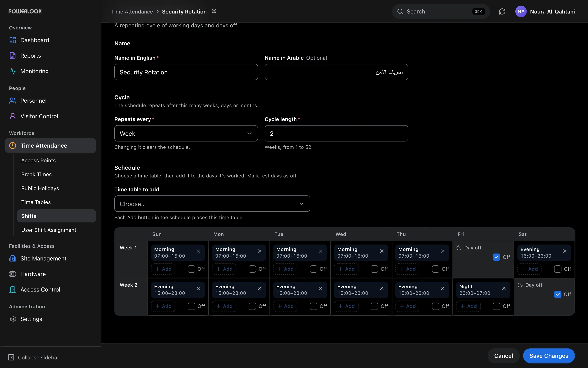Uncheck the Week 1 Friday Off checkbox
The width and height of the screenshot is (588, 368).
coord(496,257)
